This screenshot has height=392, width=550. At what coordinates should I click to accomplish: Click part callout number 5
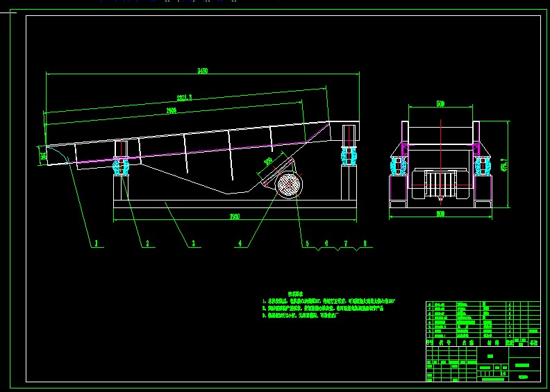(306, 244)
